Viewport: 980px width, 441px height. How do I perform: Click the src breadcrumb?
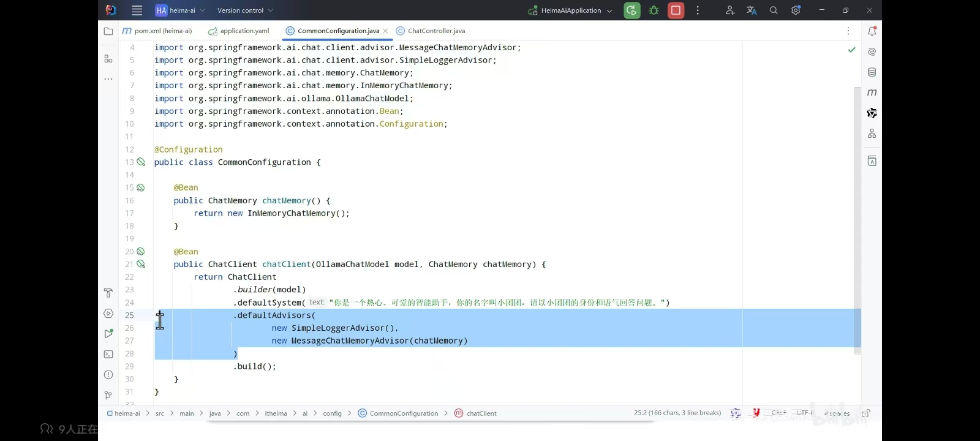pos(160,413)
